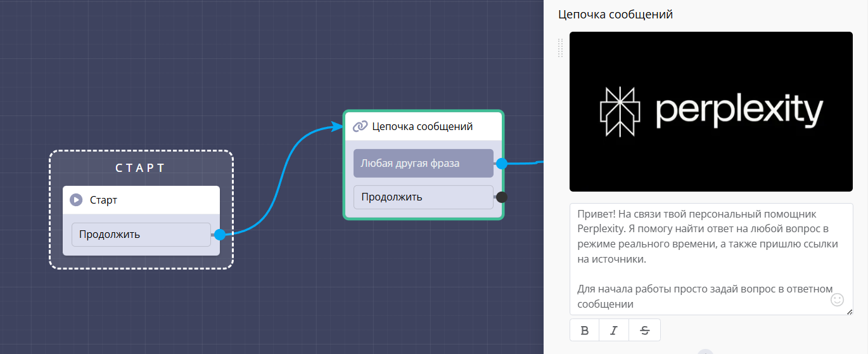Click into the greeting message text field
868x354 pixels.
[703, 254]
